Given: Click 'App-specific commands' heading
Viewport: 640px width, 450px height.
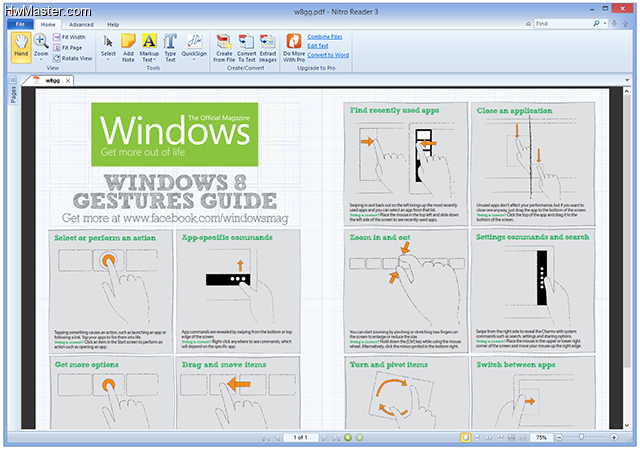Looking at the screenshot, I should pyautogui.click(x=227, y=237).
